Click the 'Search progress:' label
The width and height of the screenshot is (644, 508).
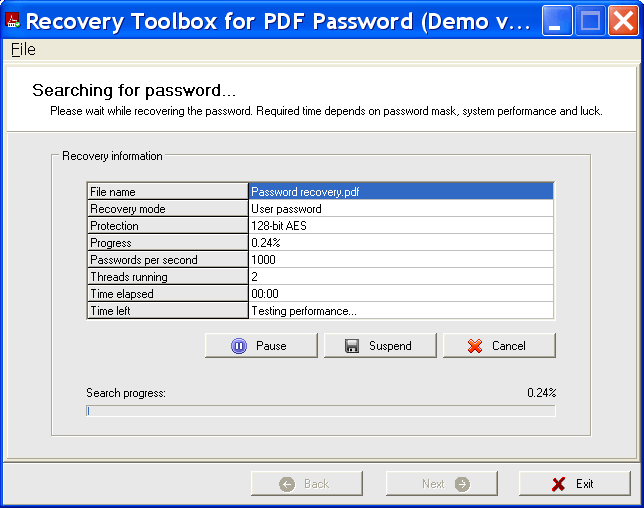click(x=126, y=393)
